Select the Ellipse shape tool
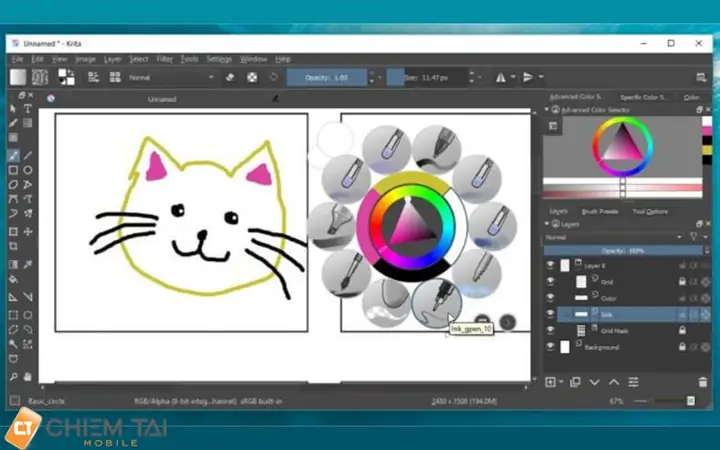This screenshot has width=720, height=450. click(28, 170)
